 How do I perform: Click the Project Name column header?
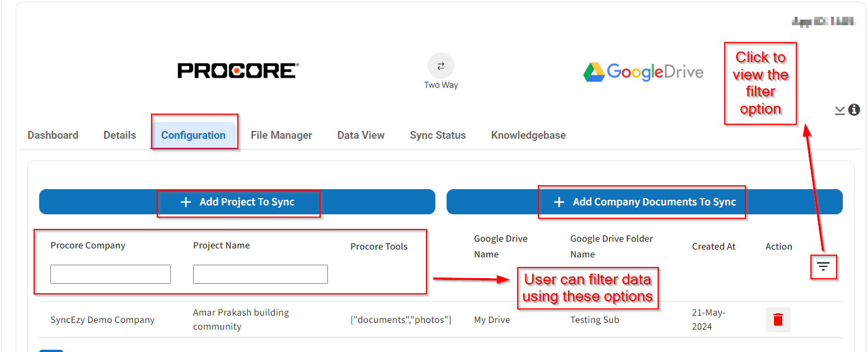tap(222, 245)
